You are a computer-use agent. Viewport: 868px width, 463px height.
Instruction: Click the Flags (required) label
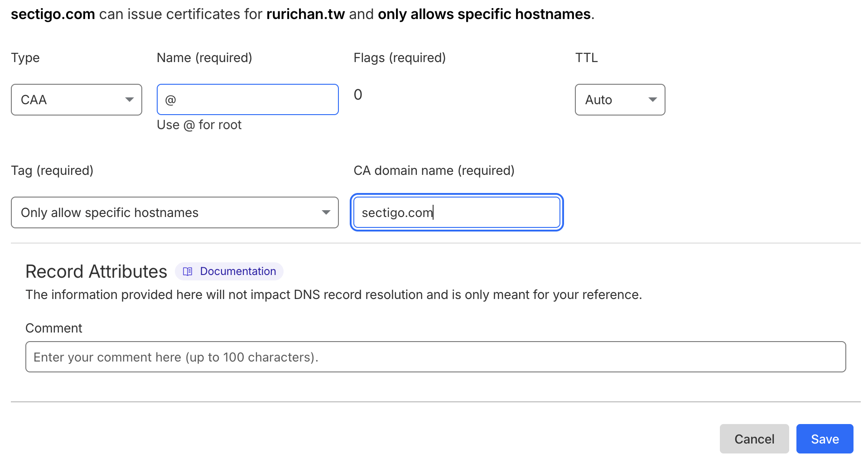(400, 58)
